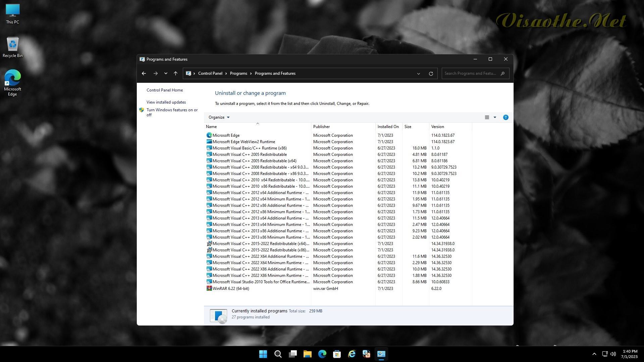Select Visual C++ 2012 x64 Additional Runtime
The image size is (644, 362).
coord(261,193)
